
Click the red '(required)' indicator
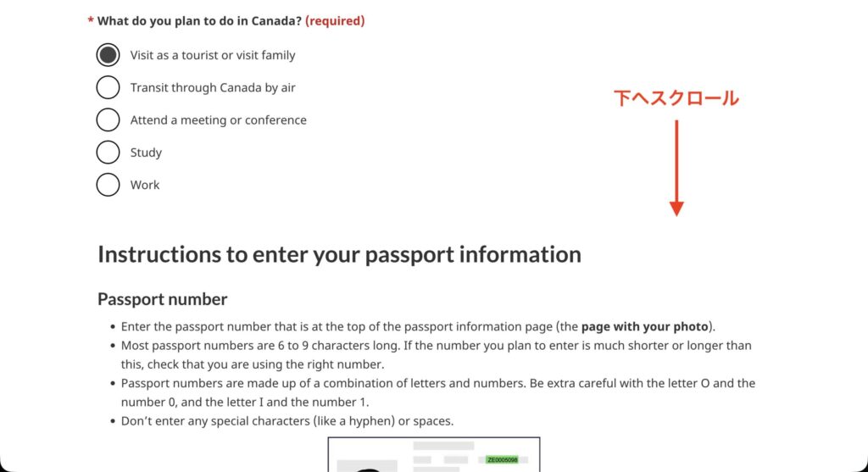coord(335,20)
